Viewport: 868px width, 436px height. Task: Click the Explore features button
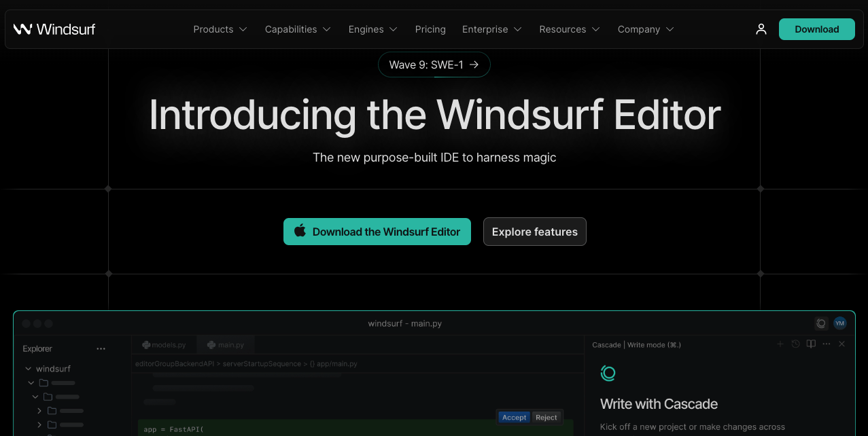pos(535,232)
